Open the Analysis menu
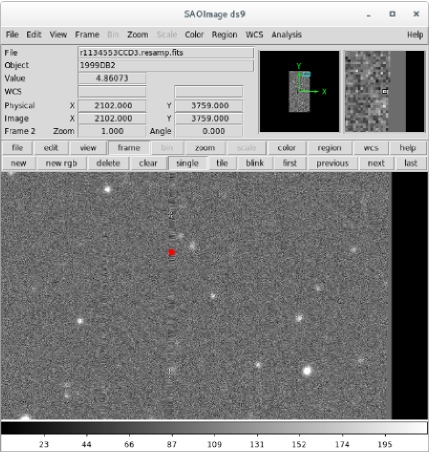Viewport: 429px width, 452px height. point(286,35)
